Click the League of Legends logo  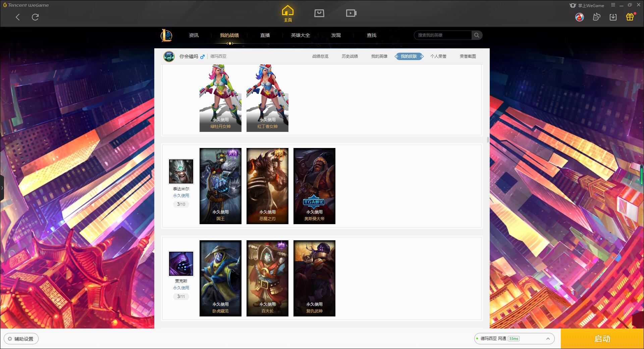click(166, 35)
